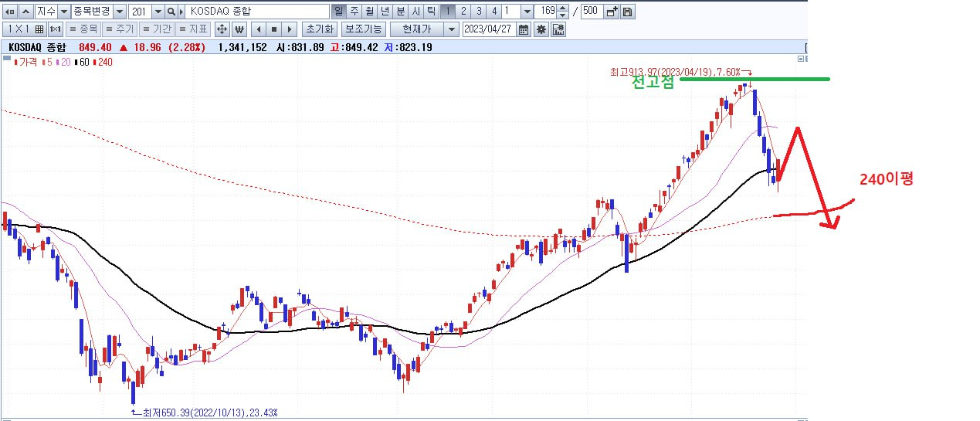Click the small 1x1 chart size icon

56,29
